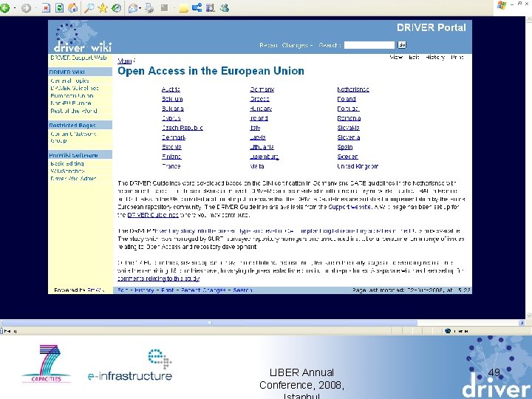Click the Go button beside search
Screen dimensions: 532x399
402,45
